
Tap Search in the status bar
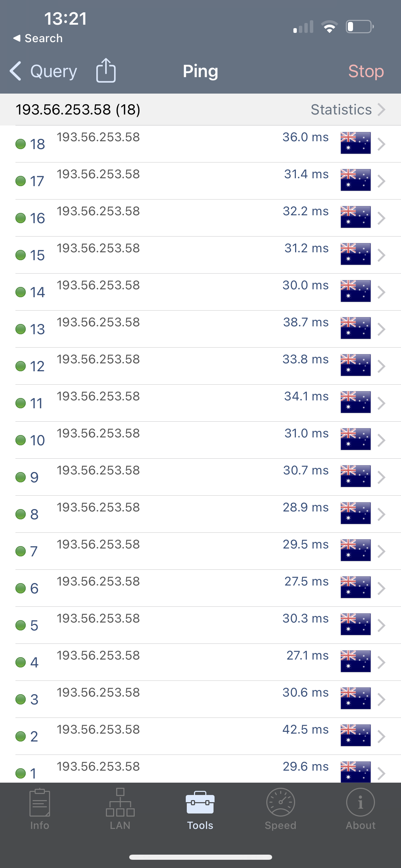[37, 38]
